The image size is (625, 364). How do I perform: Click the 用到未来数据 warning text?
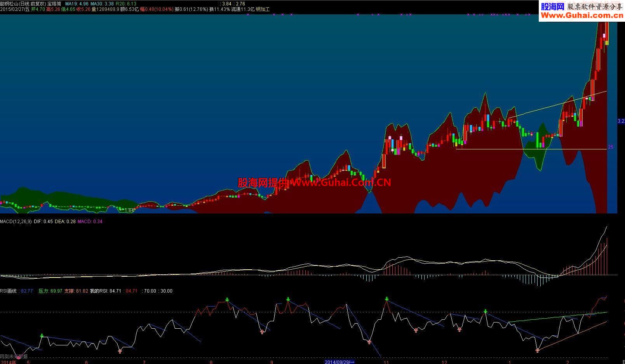coord(14,356)
